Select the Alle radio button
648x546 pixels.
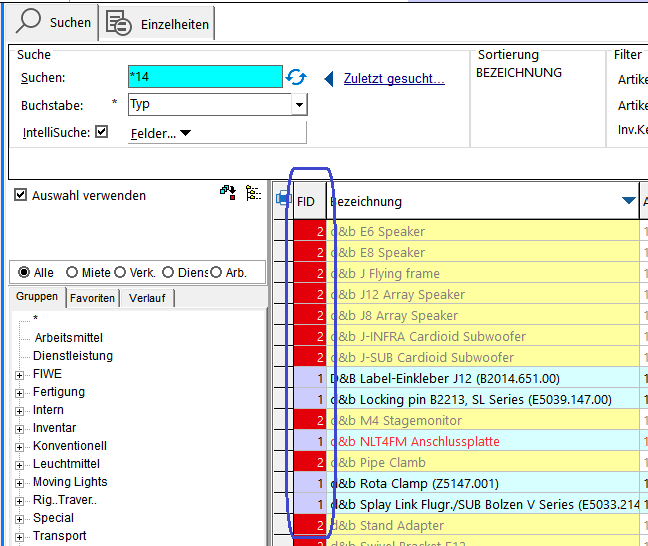point(24,272)
